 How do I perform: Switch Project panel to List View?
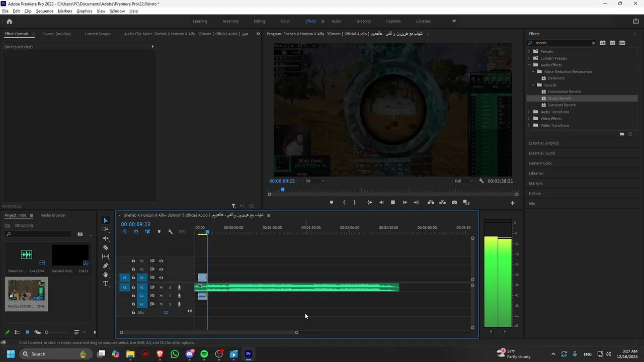point(17,332)
